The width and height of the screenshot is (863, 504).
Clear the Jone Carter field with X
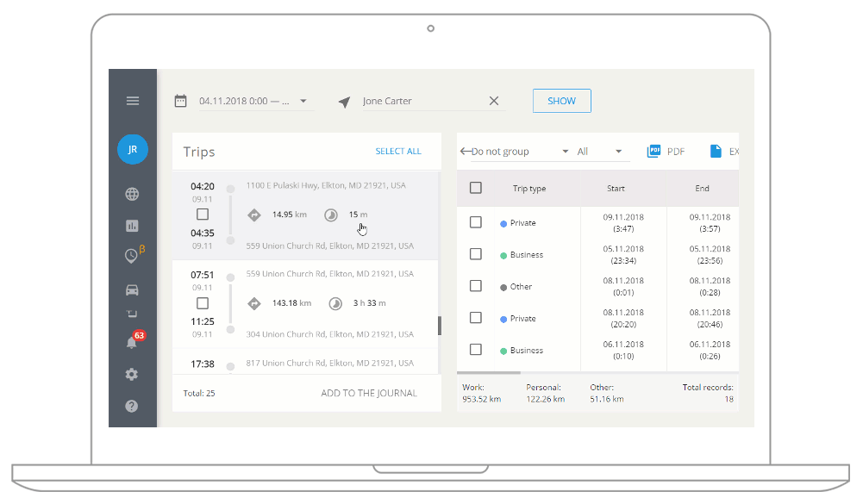point(494,101)
